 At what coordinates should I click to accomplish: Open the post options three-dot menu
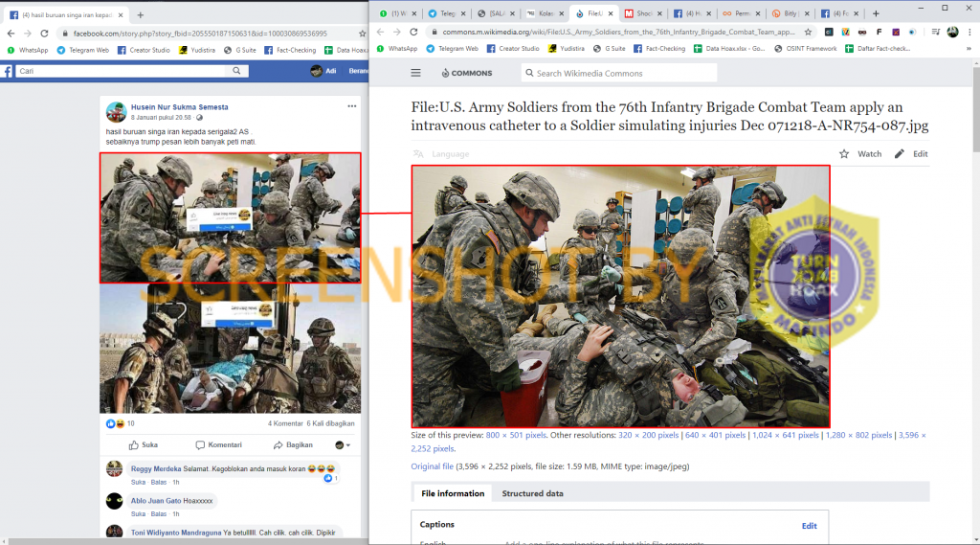point(352,106)
